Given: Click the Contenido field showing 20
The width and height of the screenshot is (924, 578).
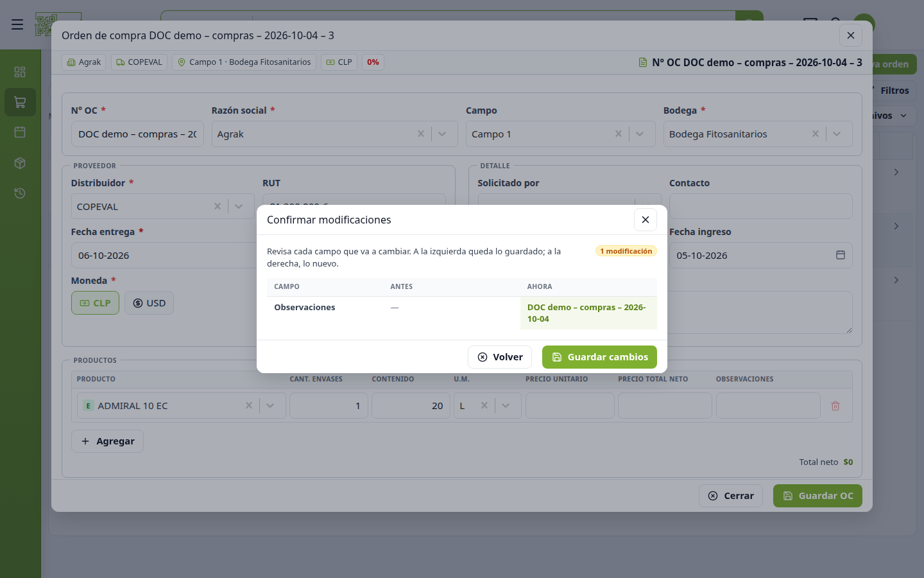Looking at the screenshot, I should click(x=411, y=405).
